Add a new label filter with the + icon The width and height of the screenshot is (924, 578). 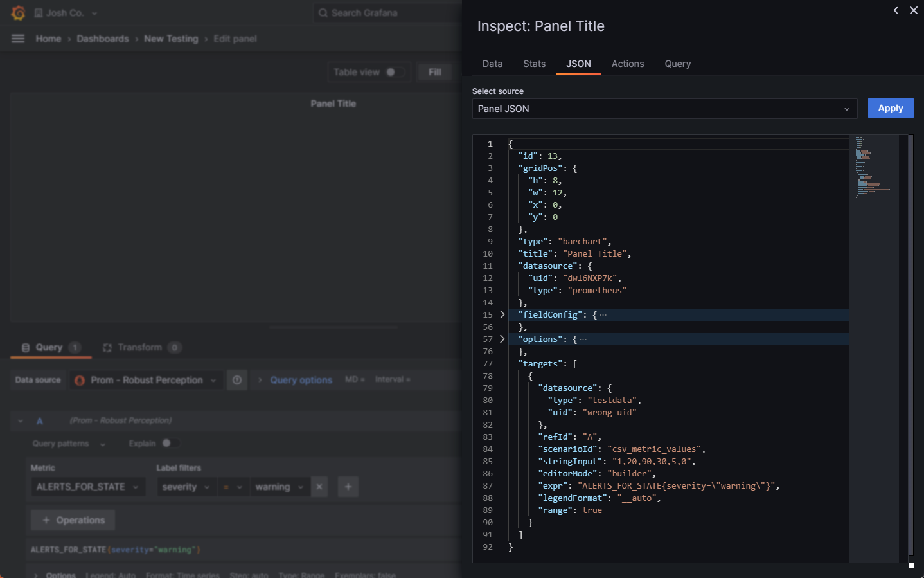348,487
